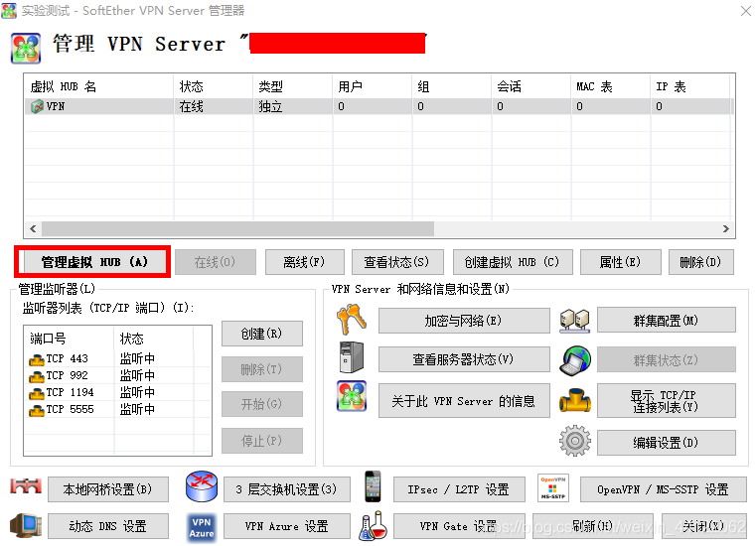
Task: Open 本地网桥设置(B)
Action: pyautogui.click(x=108, y=489)
